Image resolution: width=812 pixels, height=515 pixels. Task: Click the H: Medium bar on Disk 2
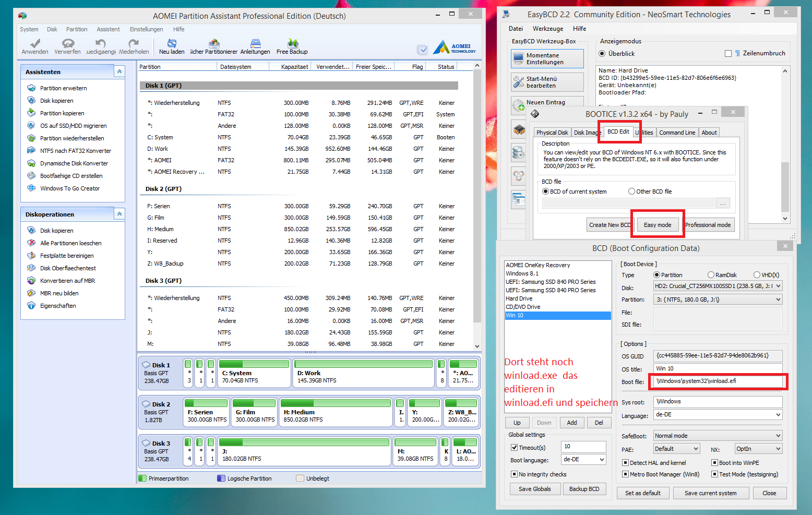tap(336, 412)
